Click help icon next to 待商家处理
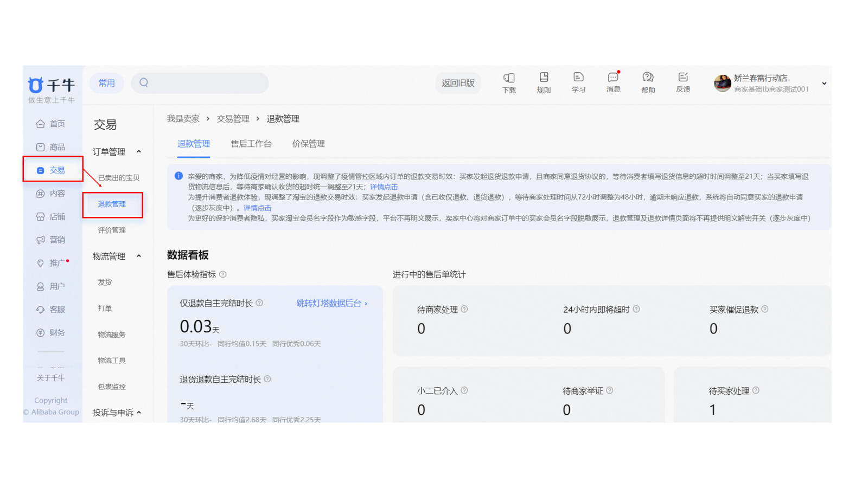The image size is (868, 488). pos(464,309)
